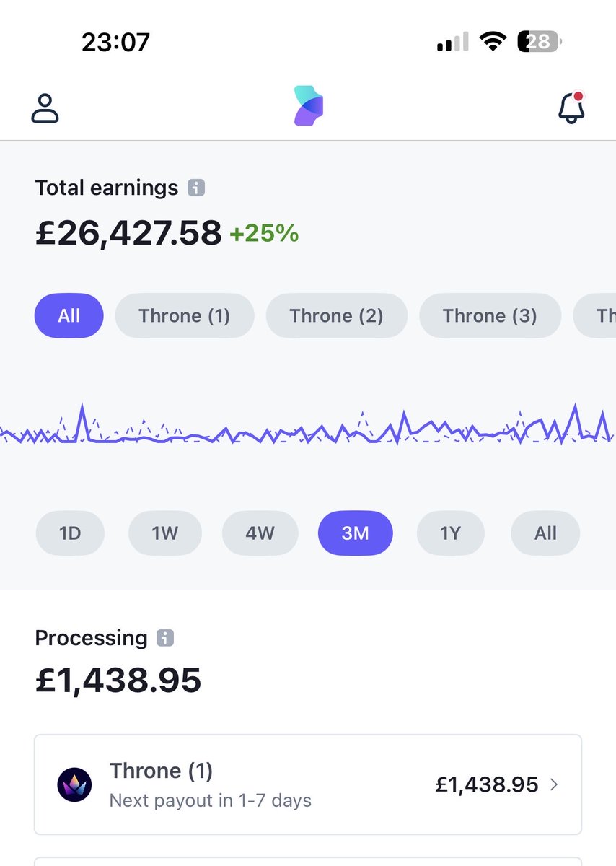Open notifications bell

pyautogui.click(x=571, y=108)
